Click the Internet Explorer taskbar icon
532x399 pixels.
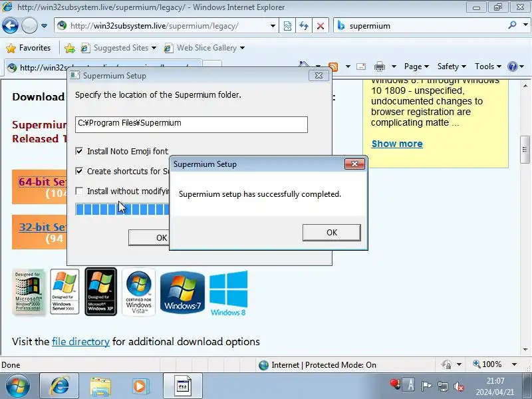point(59,386)
